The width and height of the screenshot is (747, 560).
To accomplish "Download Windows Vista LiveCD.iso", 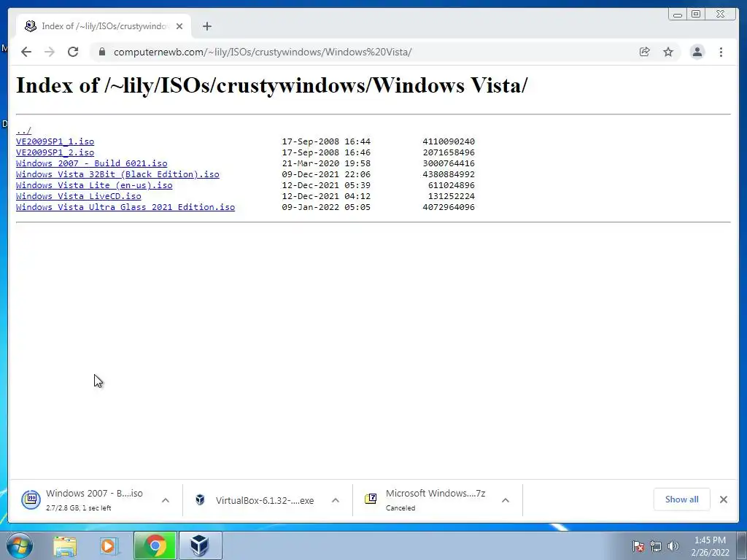I will tap(79, 196).
